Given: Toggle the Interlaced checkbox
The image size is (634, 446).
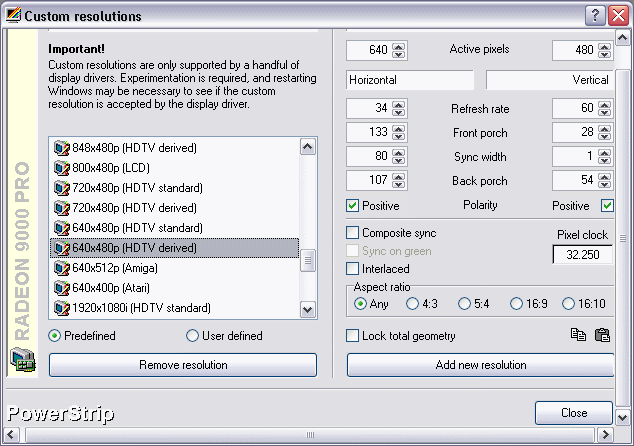Looking at the screenshot, I should point(353,269).
